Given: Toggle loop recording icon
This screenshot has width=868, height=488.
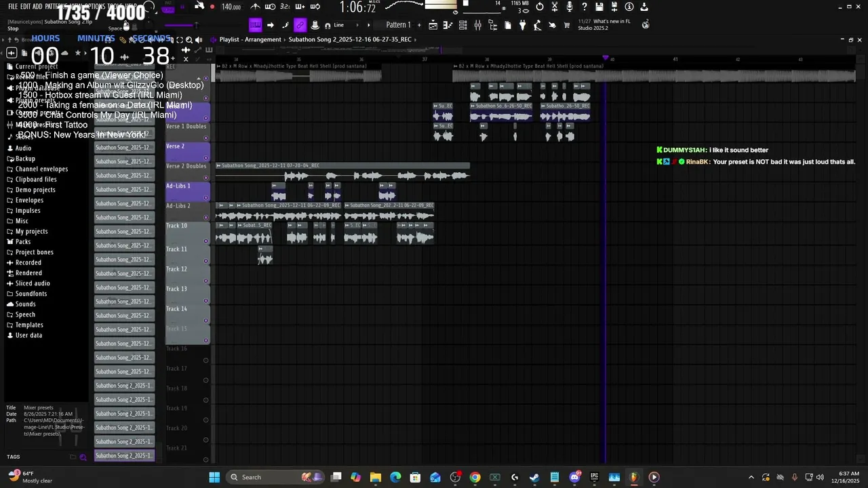Looking at the screenshot, I should tap(314, 7).
